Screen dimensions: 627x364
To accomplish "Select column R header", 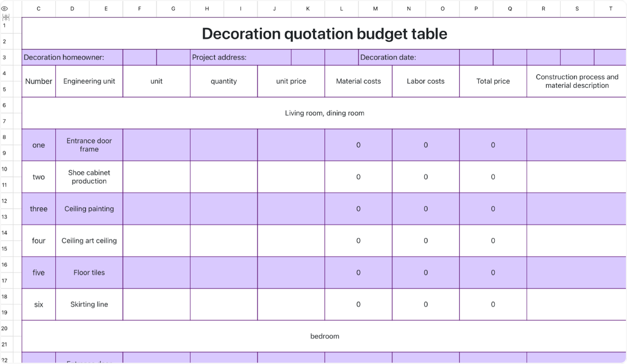I will pyautogui.click(x=543, y=8).
